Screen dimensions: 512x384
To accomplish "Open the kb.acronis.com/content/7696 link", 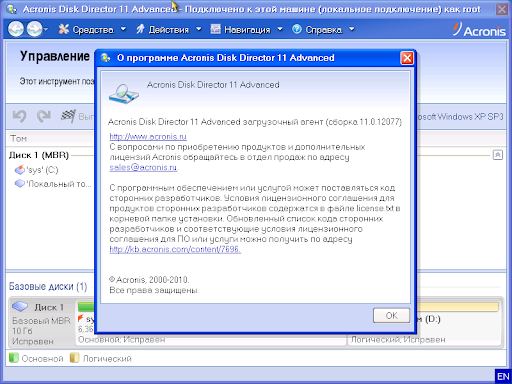I will [175, 249].
